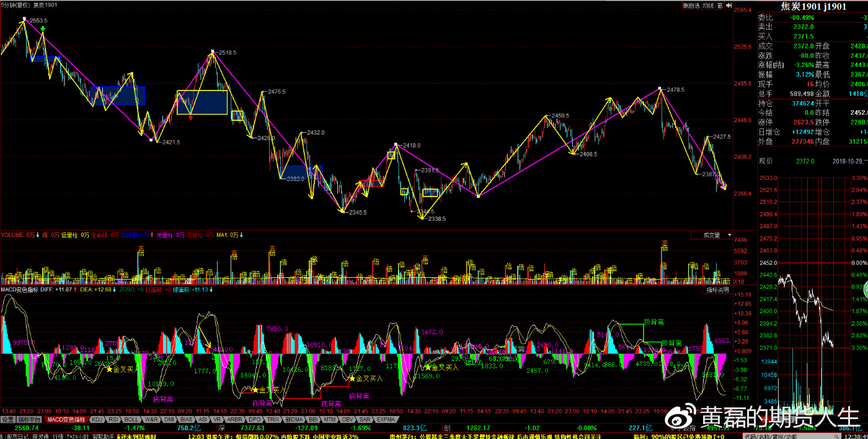The height and width of the screenshot is (439, 868).
Task: Click the 指标说明 indicator description button
Action: [x=718, y=290]
